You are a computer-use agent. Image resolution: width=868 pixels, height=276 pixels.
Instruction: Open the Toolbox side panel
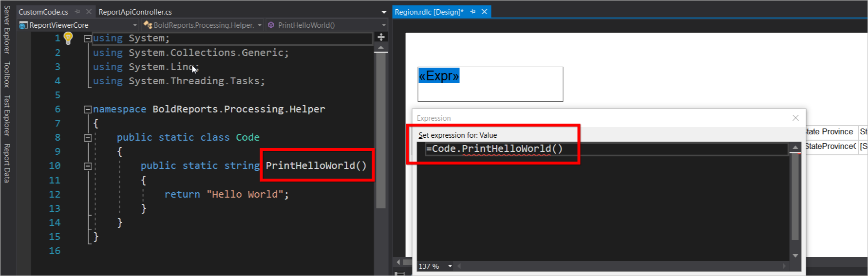(x=7, y=74)
